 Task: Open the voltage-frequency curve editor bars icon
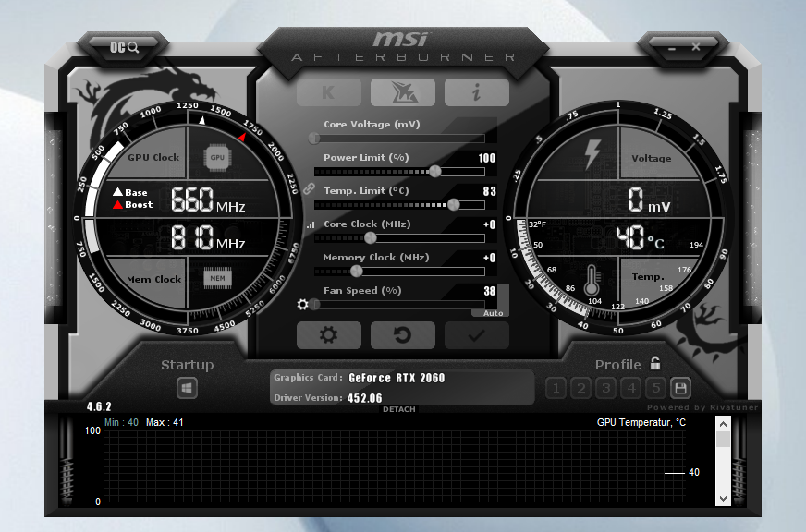(x=311, y=225)
